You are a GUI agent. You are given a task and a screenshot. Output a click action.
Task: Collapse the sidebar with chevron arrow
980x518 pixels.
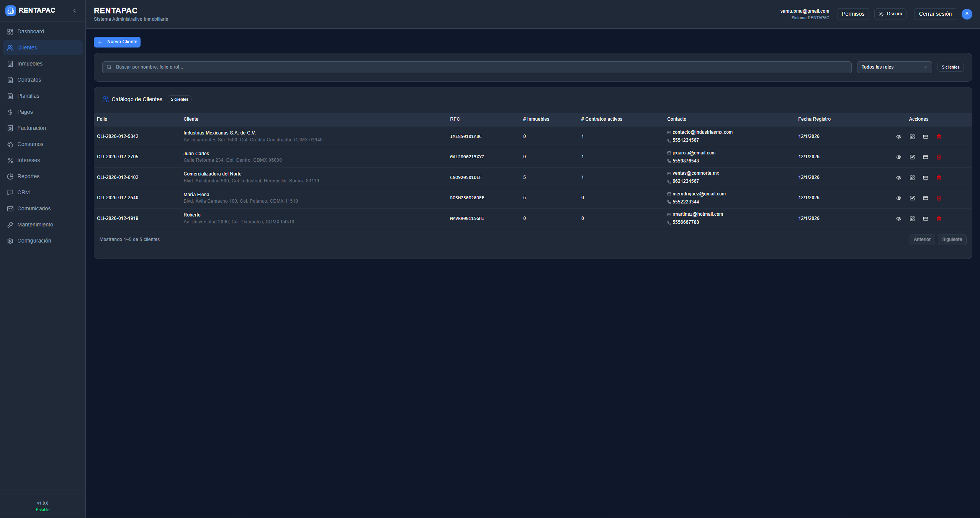75,11
